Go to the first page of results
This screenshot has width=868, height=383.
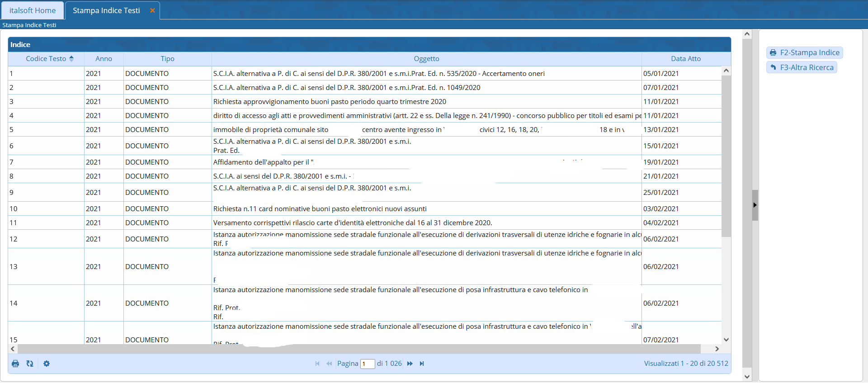point(317,364)
